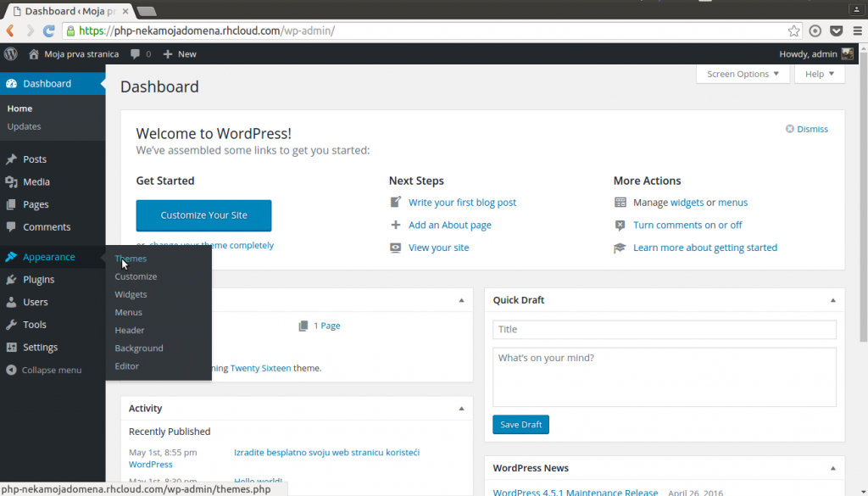868x496 pixels.
Task: Open the widgets link in More Actions
Action: 687,203
